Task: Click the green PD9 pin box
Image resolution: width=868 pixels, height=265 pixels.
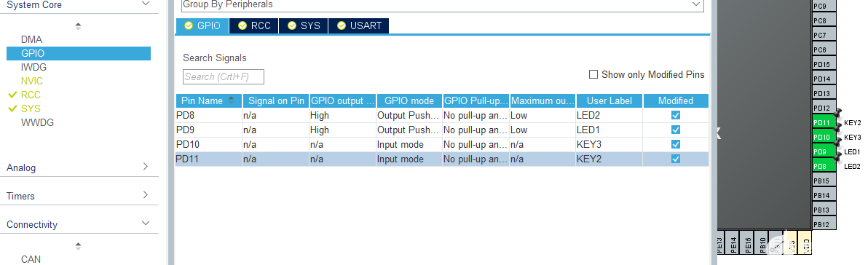Action: click(824, 151)
